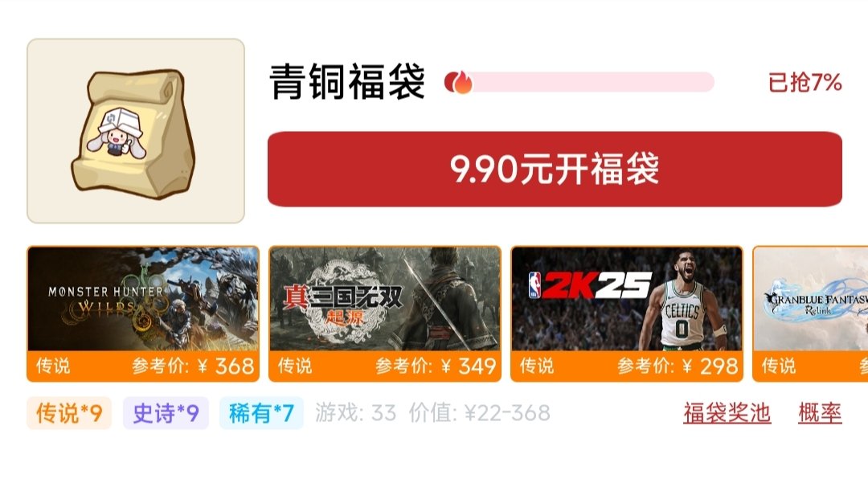Click the pink claimed progress bar

point(580,83)
